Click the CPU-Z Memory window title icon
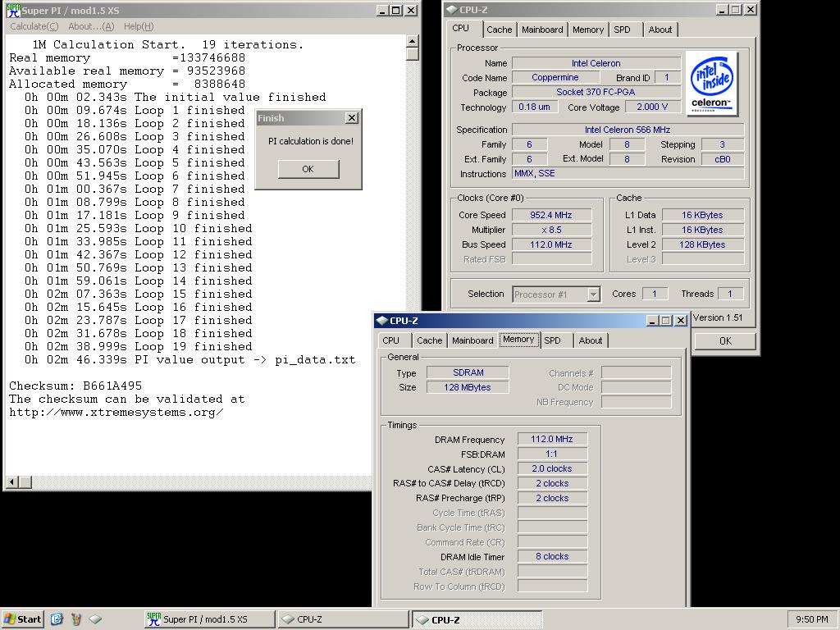The height and width of the screenshot is (630, 840). tap(382, 321)
